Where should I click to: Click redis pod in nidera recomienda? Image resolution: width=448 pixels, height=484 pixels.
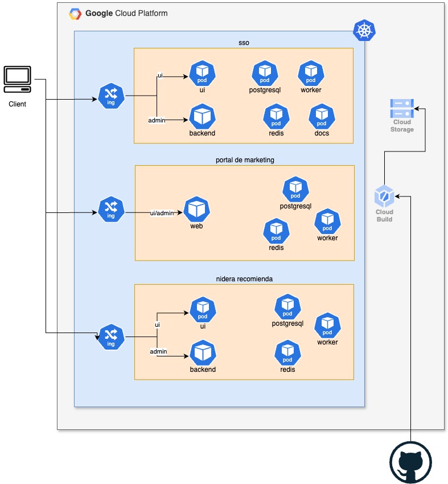click(287, 353)
